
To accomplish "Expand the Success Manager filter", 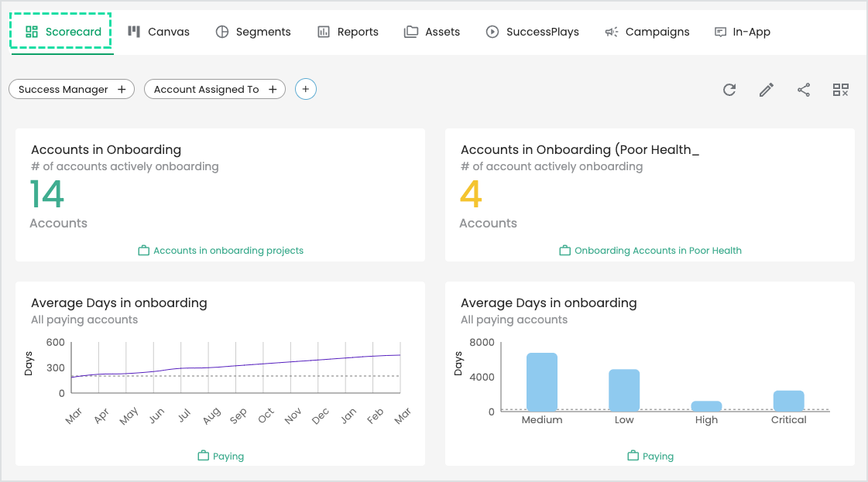I will (71, 89).
